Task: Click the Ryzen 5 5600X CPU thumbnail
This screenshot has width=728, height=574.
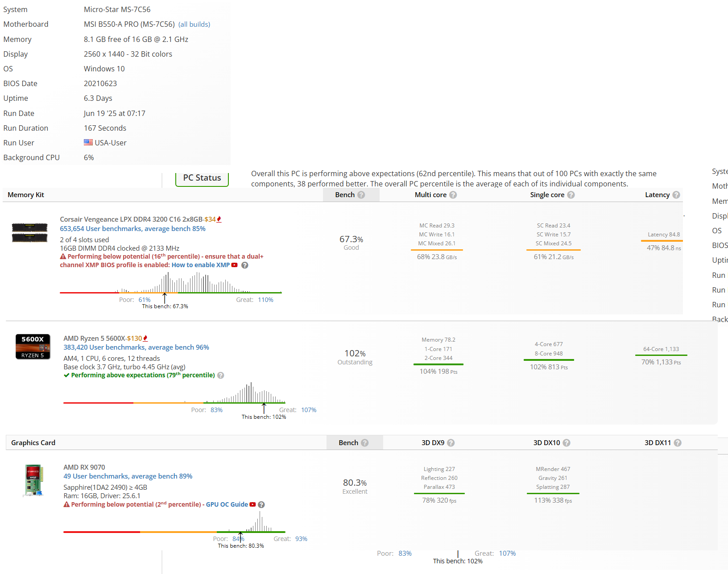Action: click(33, 347)
